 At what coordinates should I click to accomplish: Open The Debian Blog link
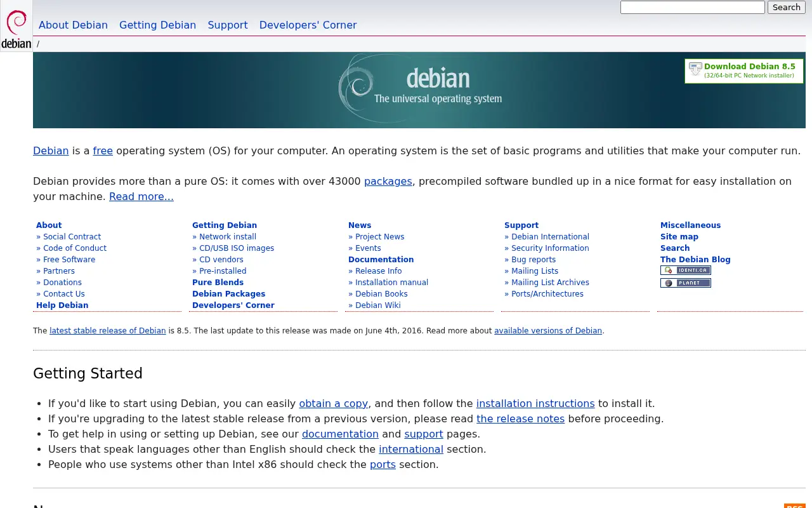click(695, 260)
